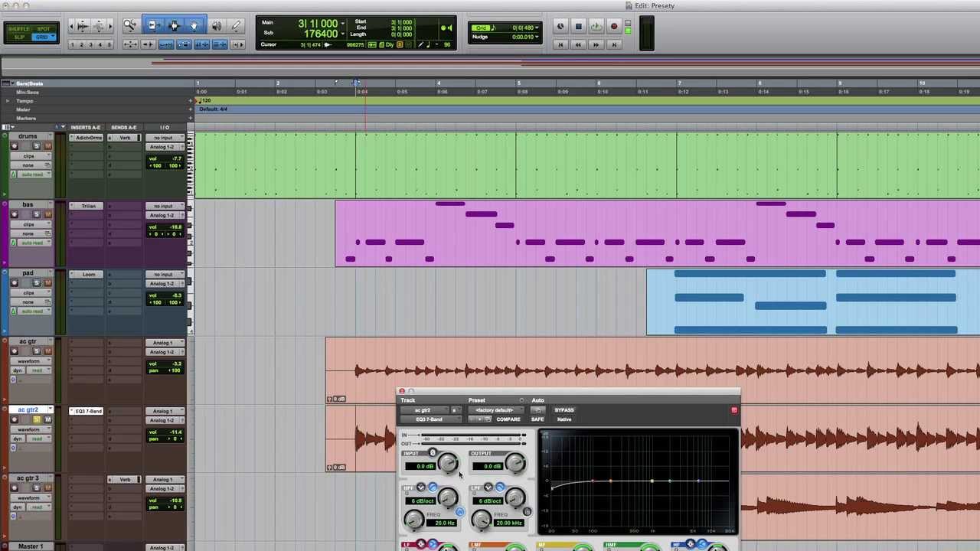Enable Shuffle edit mode

click(x=19, y=29)
